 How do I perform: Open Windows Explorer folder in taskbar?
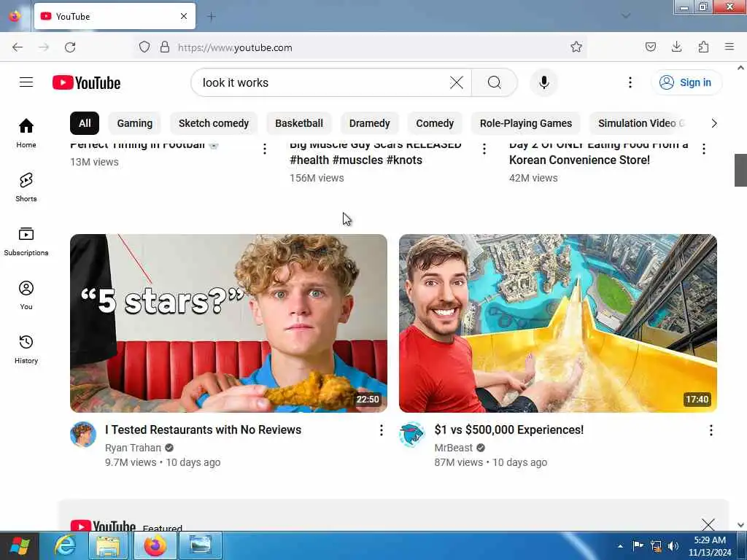109,545
